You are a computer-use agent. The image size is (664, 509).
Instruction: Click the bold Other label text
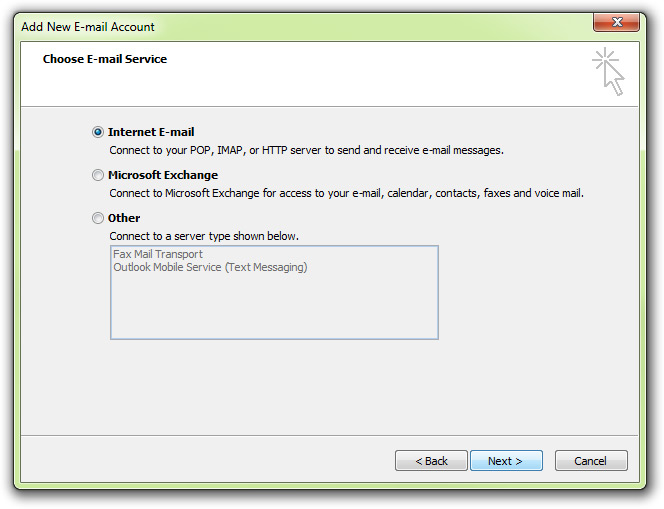[x=124, y=218]
